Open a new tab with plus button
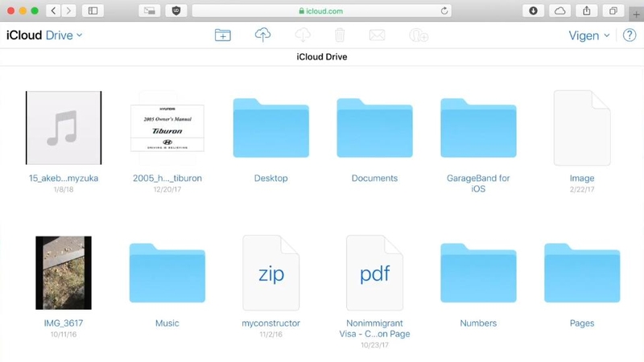Image resolution: width=644 pixels, height=362 pixels. coord(636,14)
